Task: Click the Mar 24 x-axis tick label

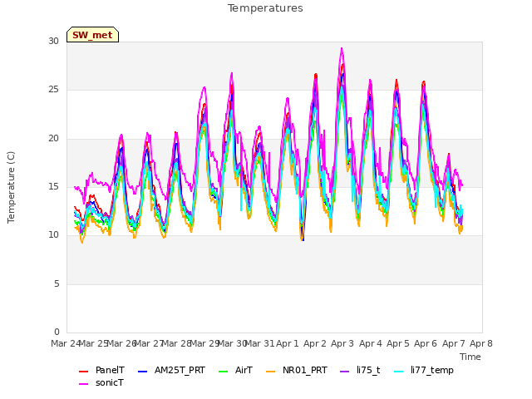Action: (x=66, y=343)
